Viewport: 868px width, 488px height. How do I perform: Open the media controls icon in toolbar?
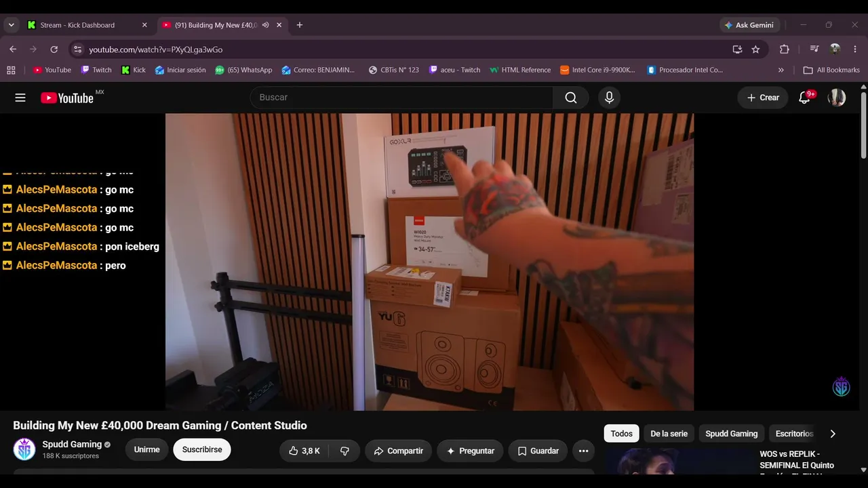(x=814, y=49)
